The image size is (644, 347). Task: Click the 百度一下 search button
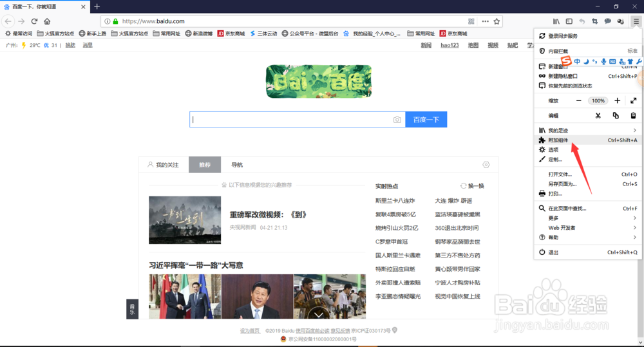click(426, 120)
